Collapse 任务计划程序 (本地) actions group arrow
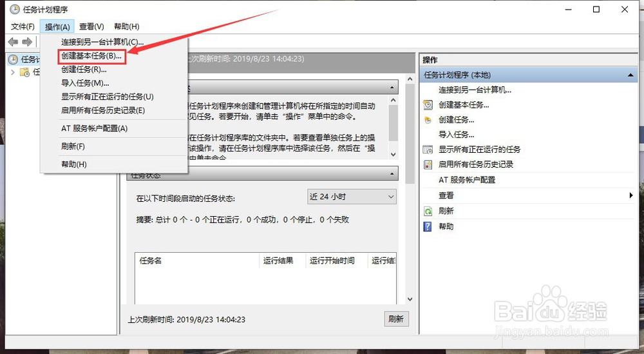 point(630,75)
